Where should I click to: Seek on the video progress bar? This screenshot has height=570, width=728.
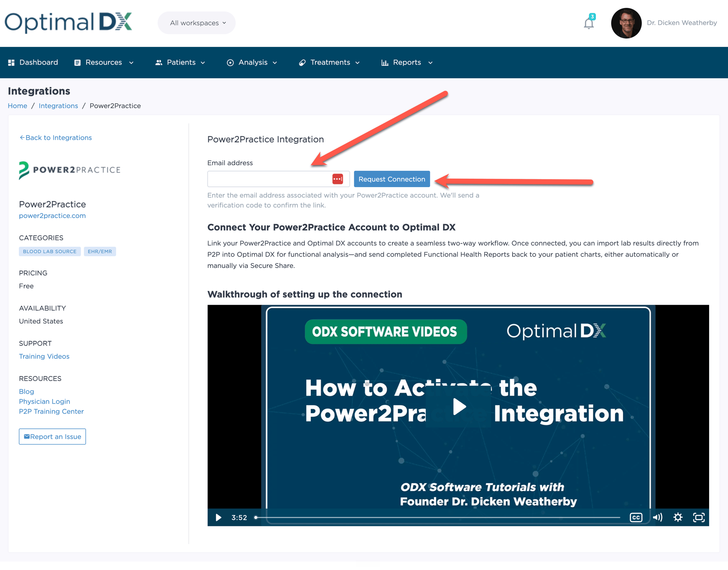click(x=438, y=517)
